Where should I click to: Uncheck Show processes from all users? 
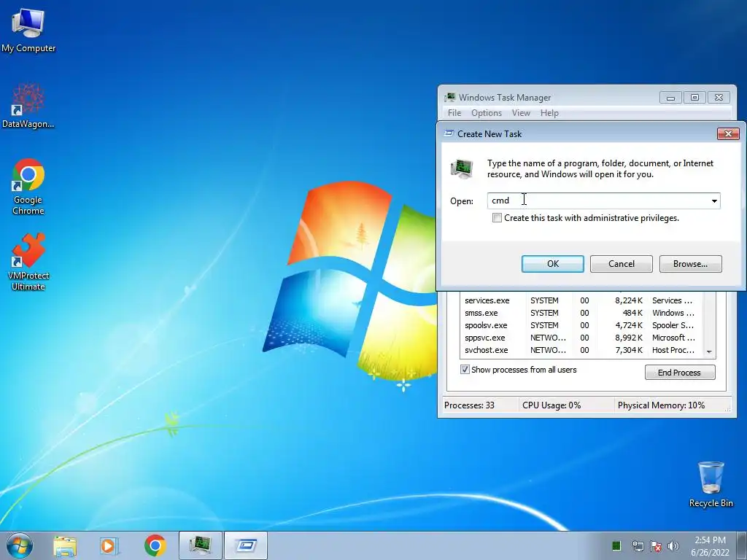(x=465, y=370)
